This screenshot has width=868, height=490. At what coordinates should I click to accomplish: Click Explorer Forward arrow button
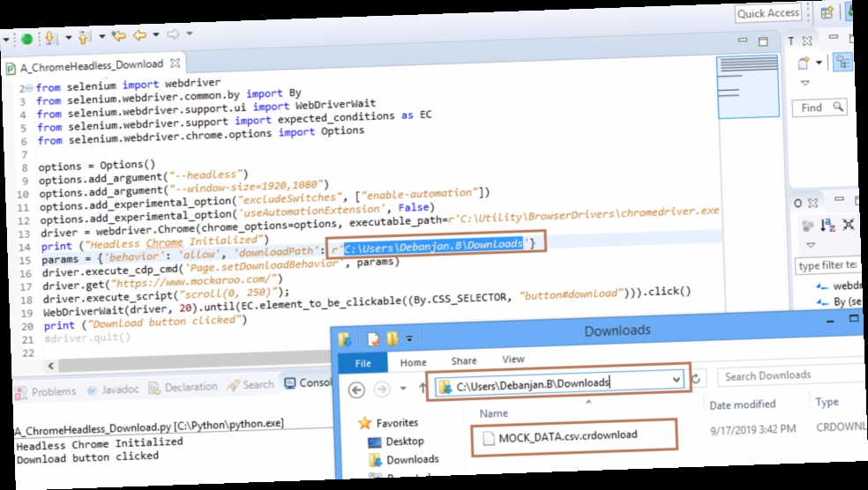click(381, 390)
